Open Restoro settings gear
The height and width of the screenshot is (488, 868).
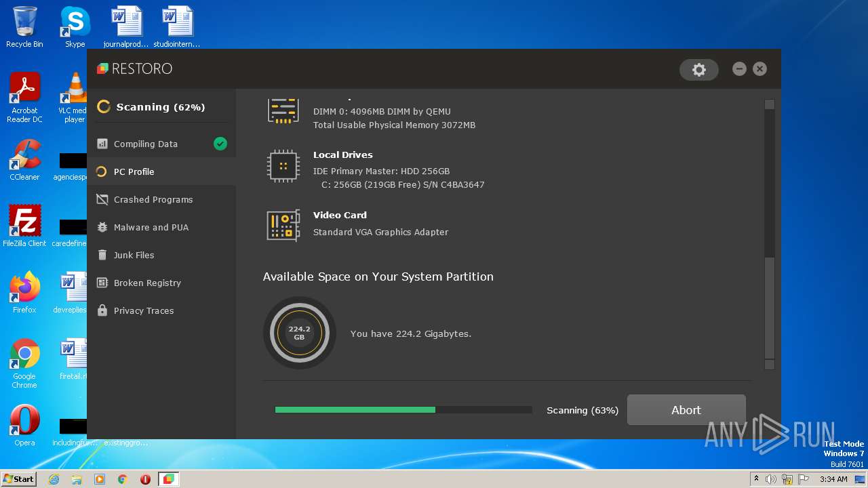(x=698, y=69)
